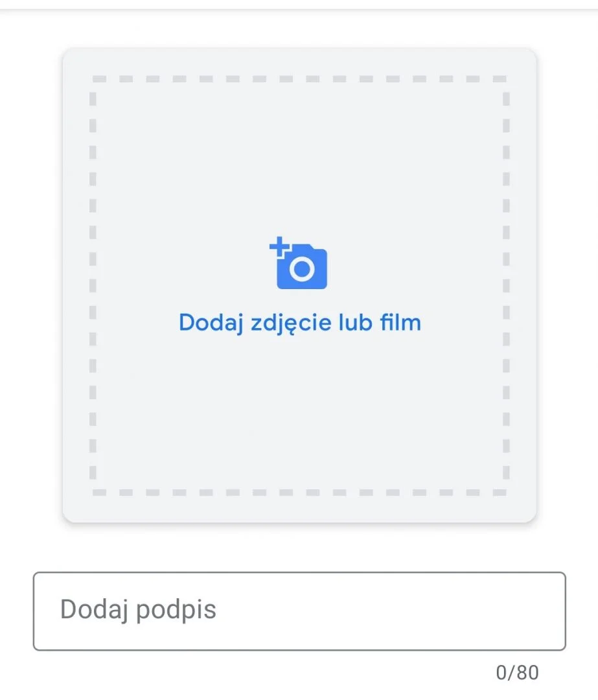
Task: Click the right dashed border of upload box
Action: coord(506,285)
